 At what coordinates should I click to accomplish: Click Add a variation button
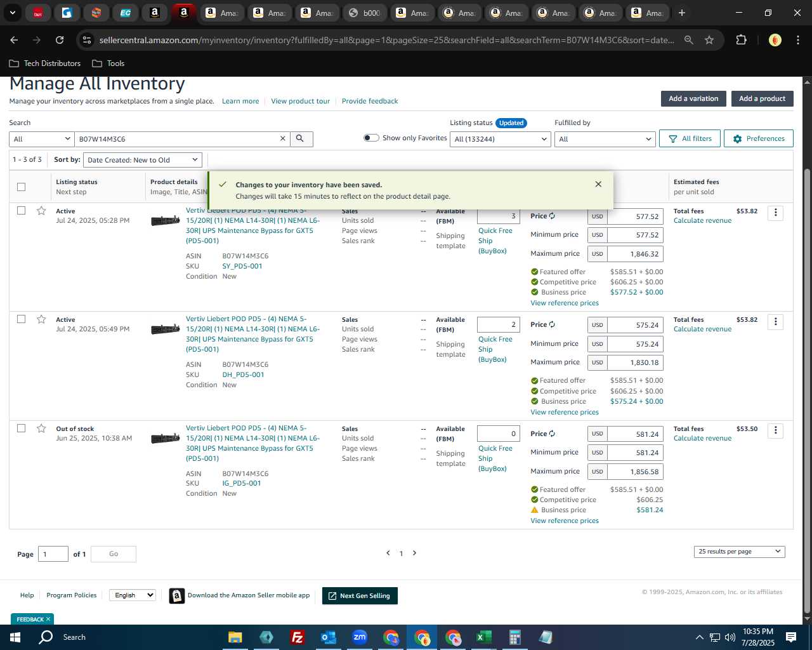point(693,98)
